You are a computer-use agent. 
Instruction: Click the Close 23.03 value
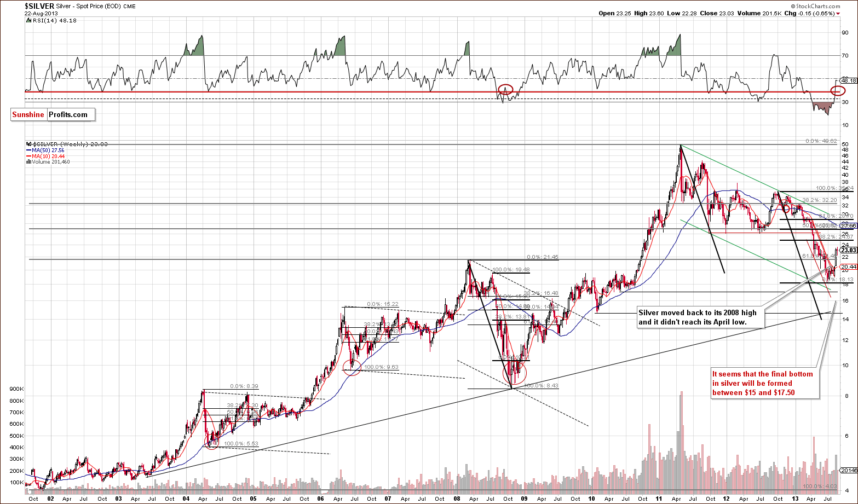[x=717, y=13]
